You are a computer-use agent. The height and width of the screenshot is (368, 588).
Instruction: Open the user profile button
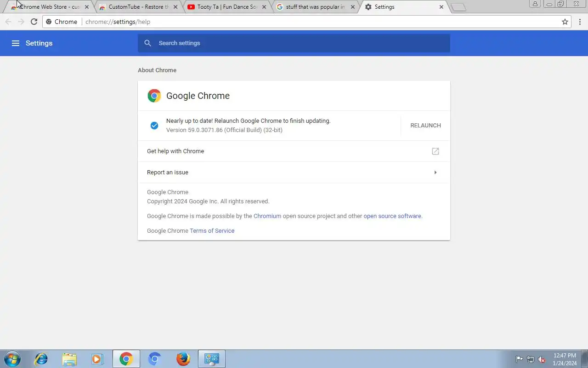(535, 4)
